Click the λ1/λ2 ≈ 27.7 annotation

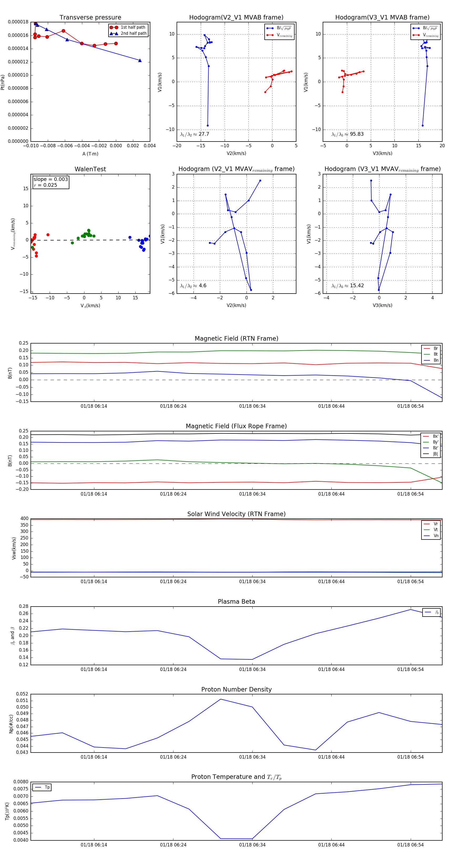point(194,134)
